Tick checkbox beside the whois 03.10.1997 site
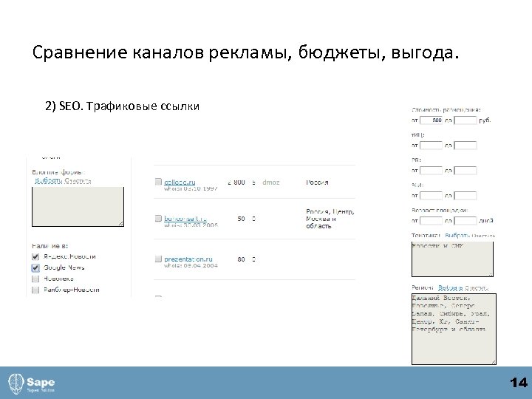This screenshot has width=532, height=399. (x=158, y=182)
